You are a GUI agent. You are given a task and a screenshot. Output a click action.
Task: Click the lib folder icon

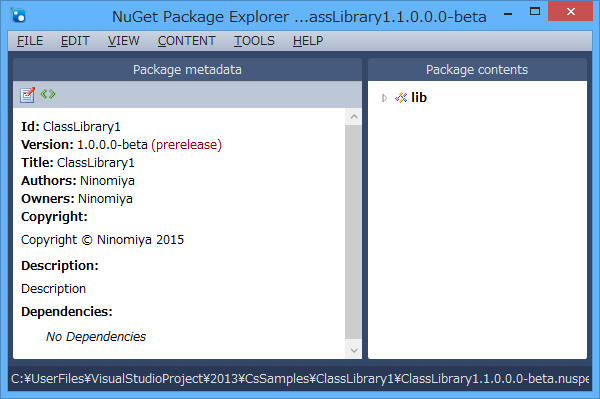pos(401,98)
